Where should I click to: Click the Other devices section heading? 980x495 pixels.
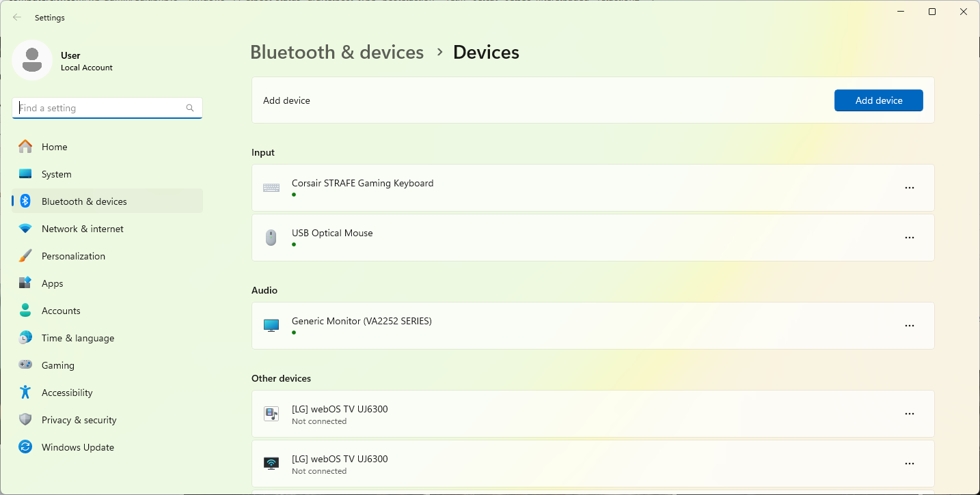pyautogui.click(x=281, y=378)
